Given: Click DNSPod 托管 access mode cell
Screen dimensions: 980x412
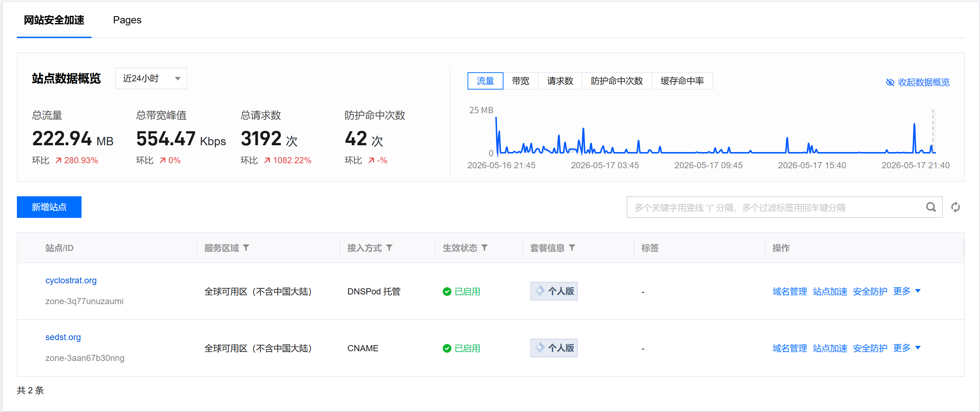Looking at the screenshot, I should click(x=373, y=292).
